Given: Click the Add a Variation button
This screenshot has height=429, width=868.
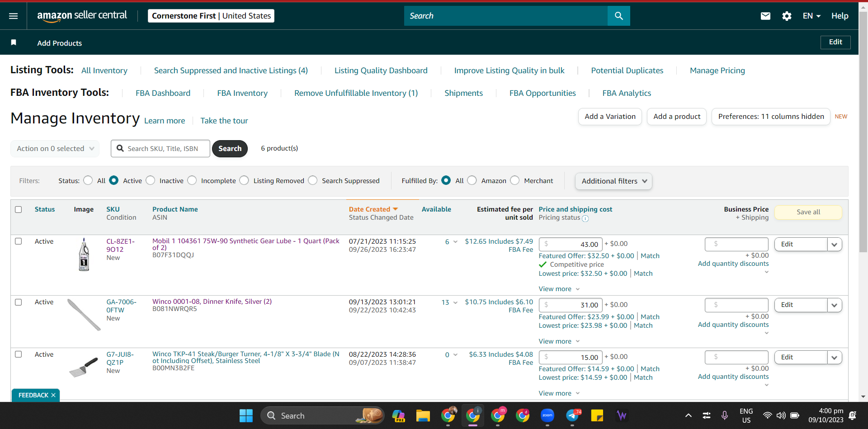Looking at the screenshot, I should point(610,117).
